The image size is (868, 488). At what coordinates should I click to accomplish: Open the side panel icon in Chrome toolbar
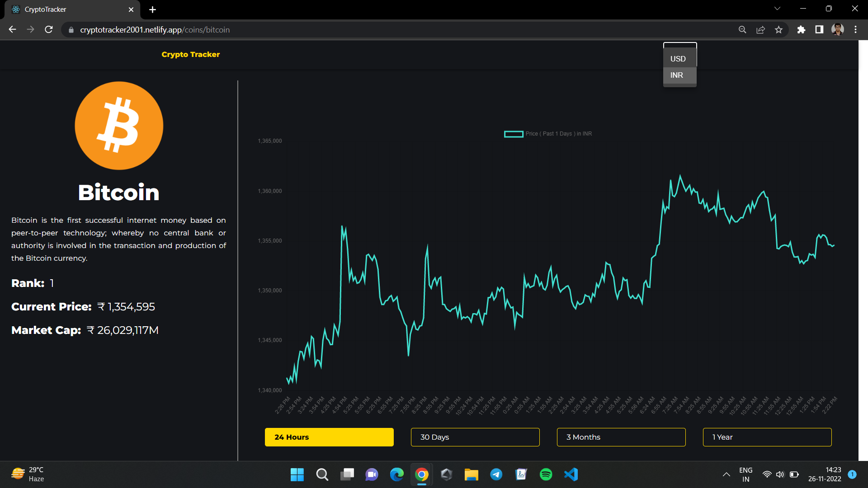pos(819,29)
